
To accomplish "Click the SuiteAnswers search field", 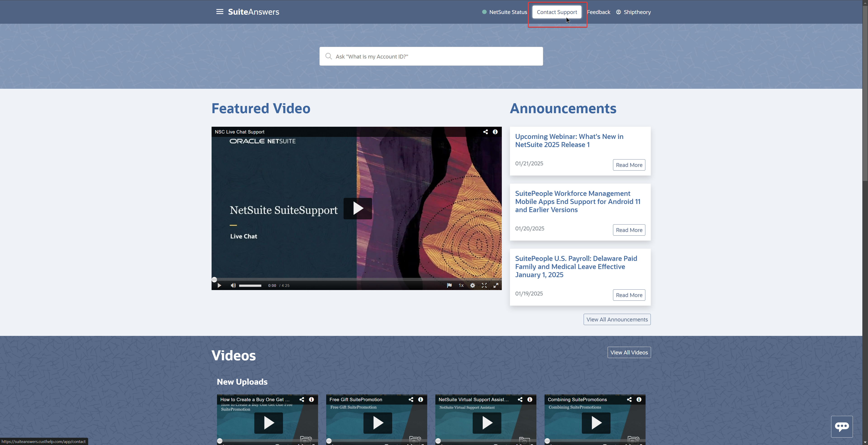I will tap(431, 56).
